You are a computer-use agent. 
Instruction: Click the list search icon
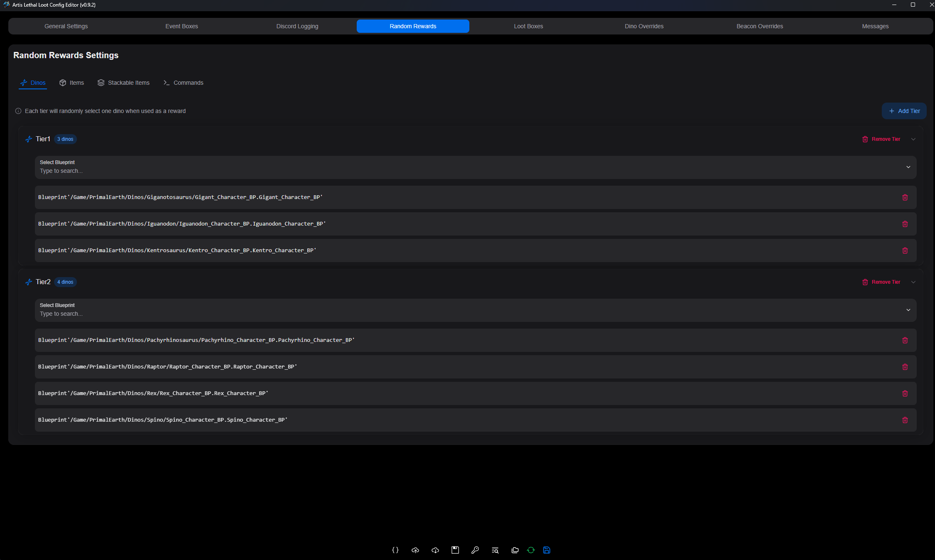pyautogui.click(x=495, y=550)
